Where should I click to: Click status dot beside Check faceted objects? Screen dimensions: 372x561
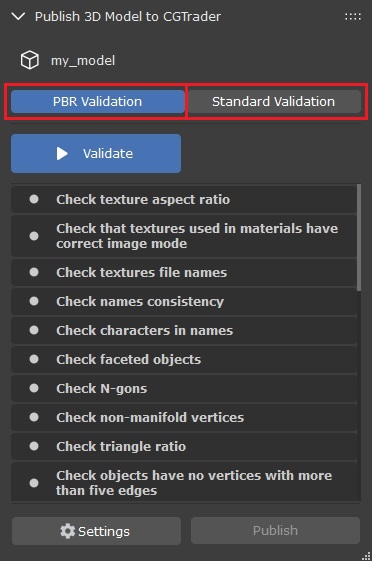[34, 359]
